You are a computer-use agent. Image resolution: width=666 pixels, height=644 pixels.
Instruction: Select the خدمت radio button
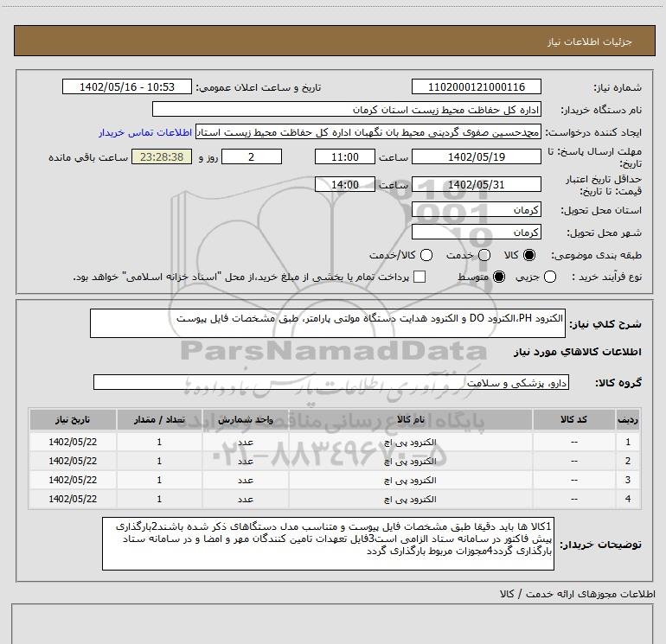484,255
